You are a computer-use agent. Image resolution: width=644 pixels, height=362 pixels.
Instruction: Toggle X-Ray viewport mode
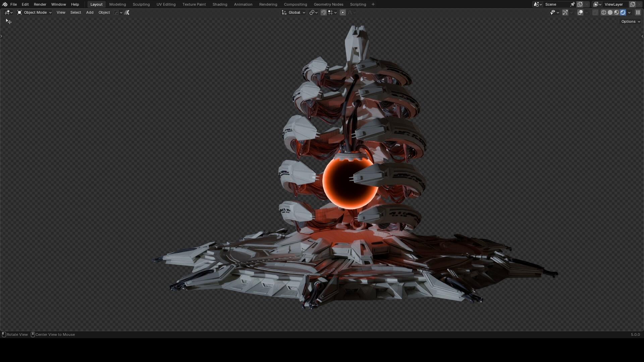coord(596,12)
